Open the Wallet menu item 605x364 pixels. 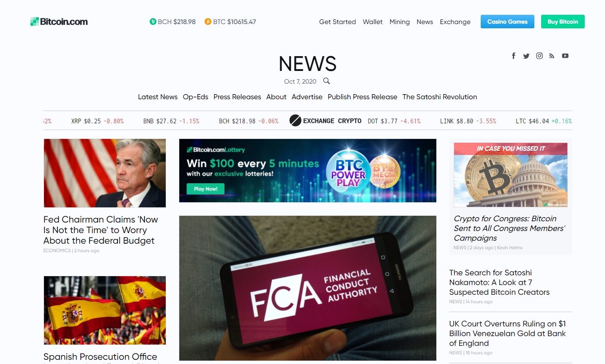(x=372, y=22)
